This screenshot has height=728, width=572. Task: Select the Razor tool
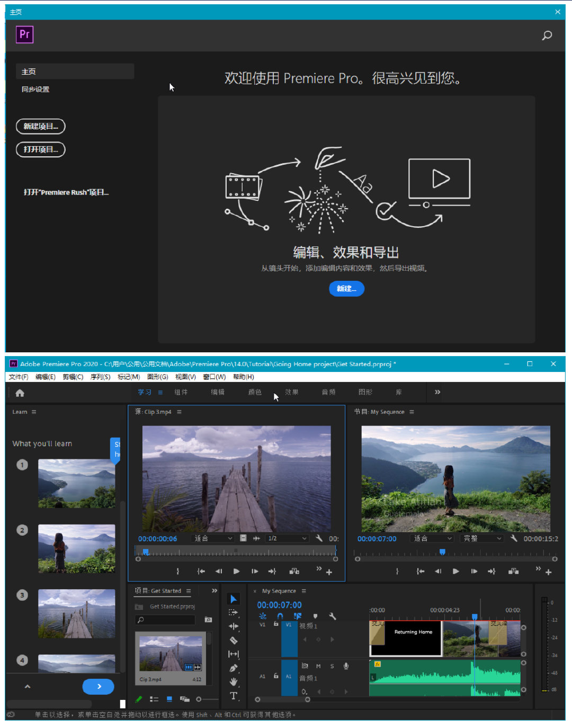point(233,640)
